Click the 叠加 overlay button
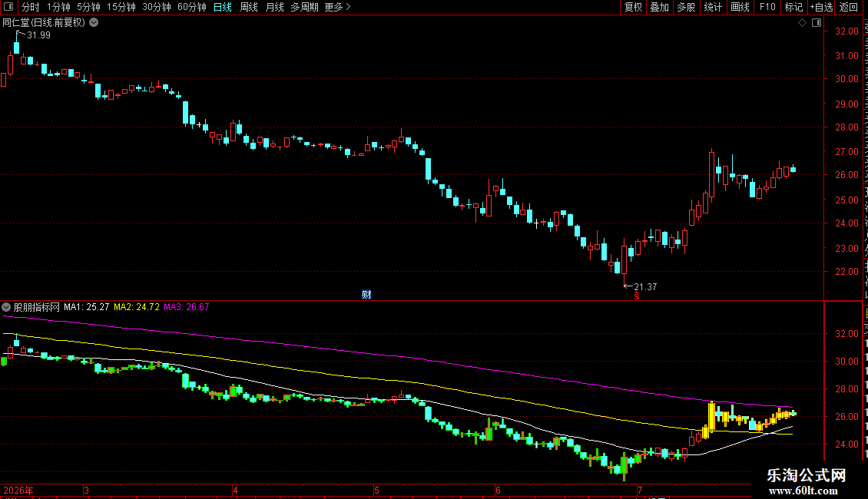 pos(659,7)
